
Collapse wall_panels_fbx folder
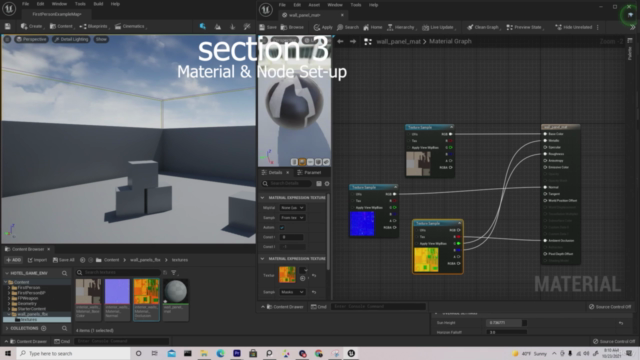coord(9,314)
